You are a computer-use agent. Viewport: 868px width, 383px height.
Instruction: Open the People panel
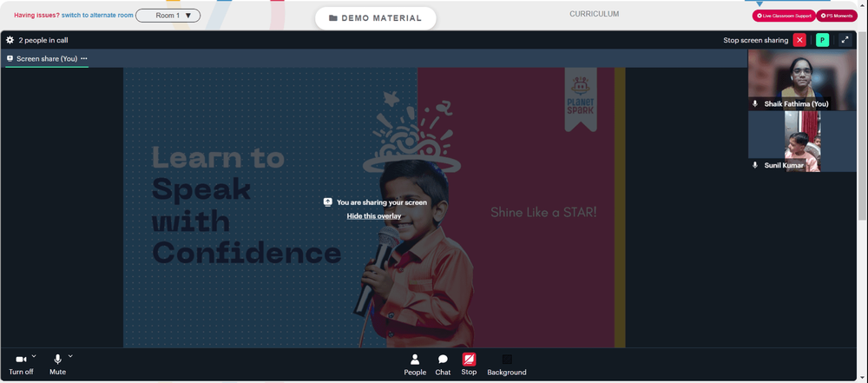pyautogui.click(x=415, y=366)
